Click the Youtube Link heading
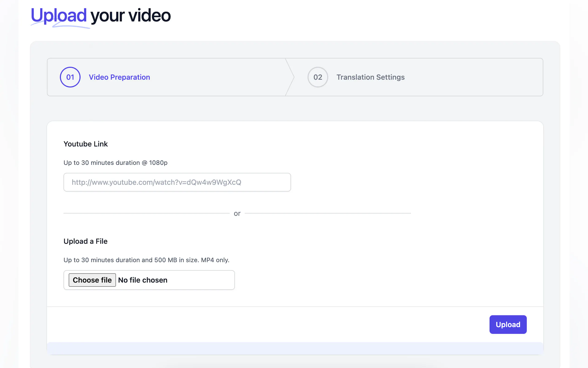This screenshot has height=368, width=588. 86,144
